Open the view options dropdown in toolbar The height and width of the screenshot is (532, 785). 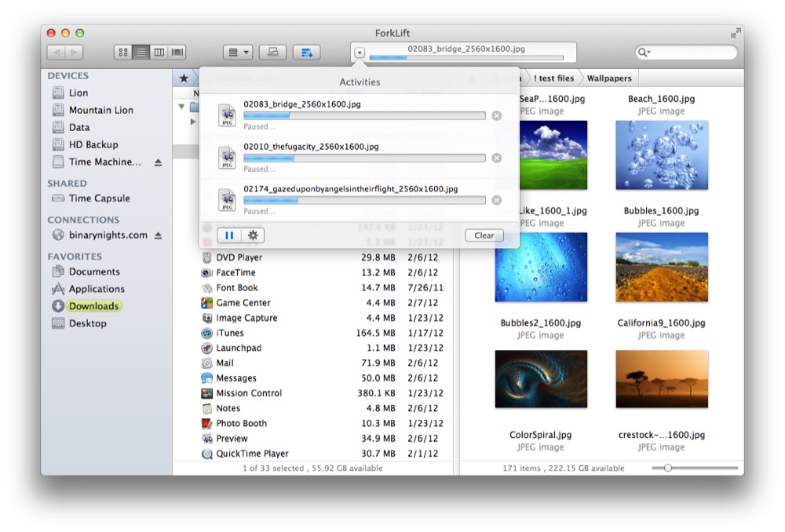click(237, 53)
